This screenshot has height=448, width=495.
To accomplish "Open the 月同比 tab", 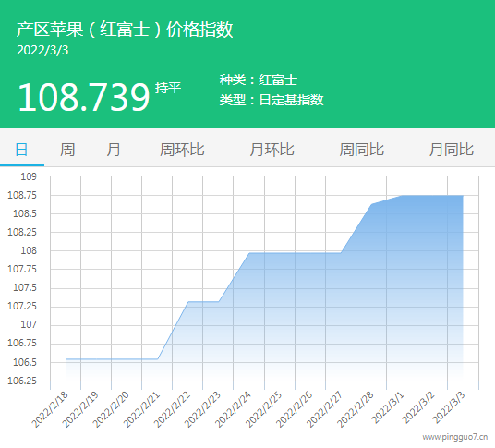I will point(452,150).
